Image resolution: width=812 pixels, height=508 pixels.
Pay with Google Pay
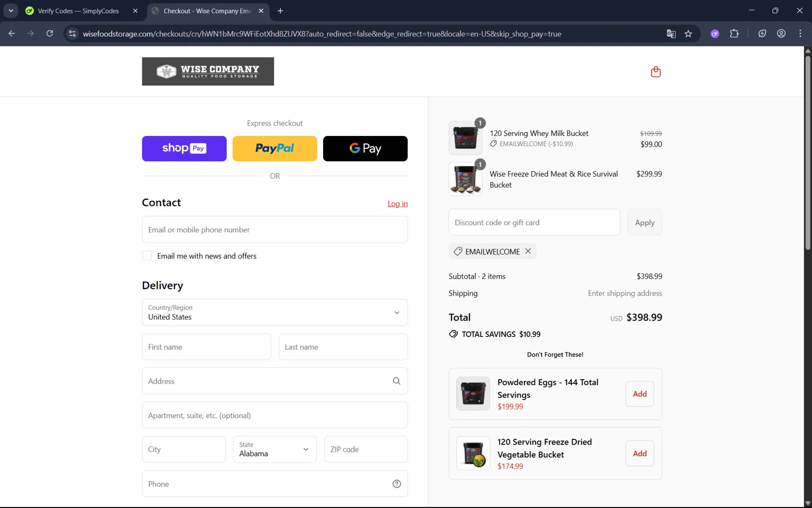365,148
